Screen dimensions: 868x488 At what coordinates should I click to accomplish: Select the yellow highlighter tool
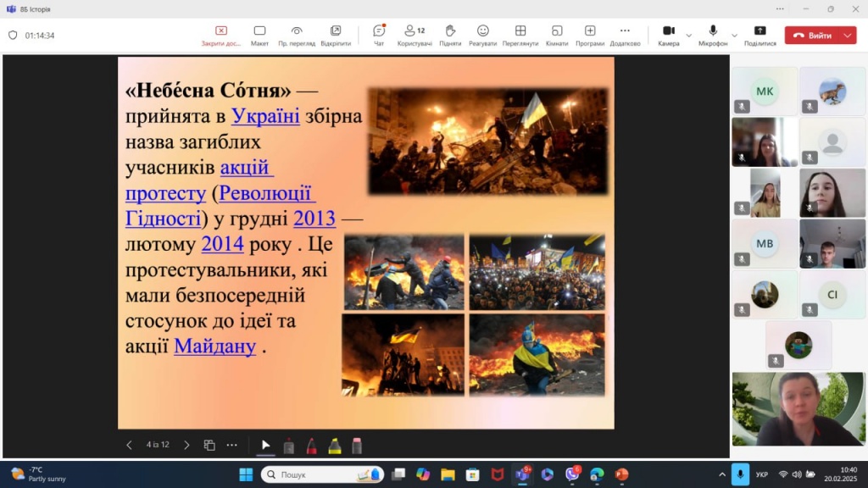pos(334,446)
